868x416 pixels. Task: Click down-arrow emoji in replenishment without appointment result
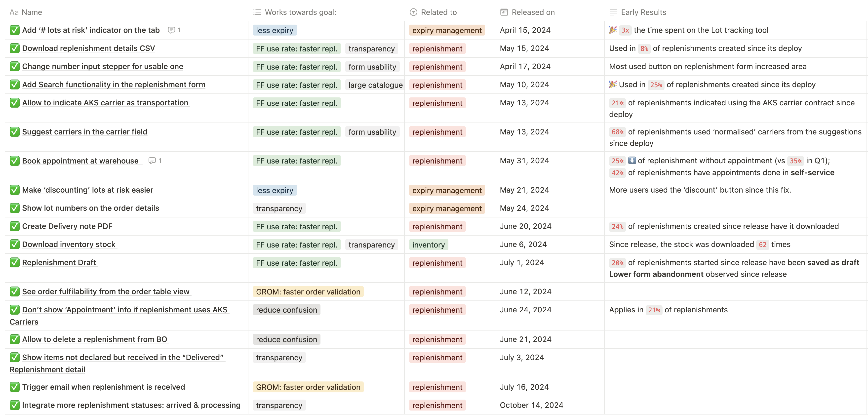632,161
